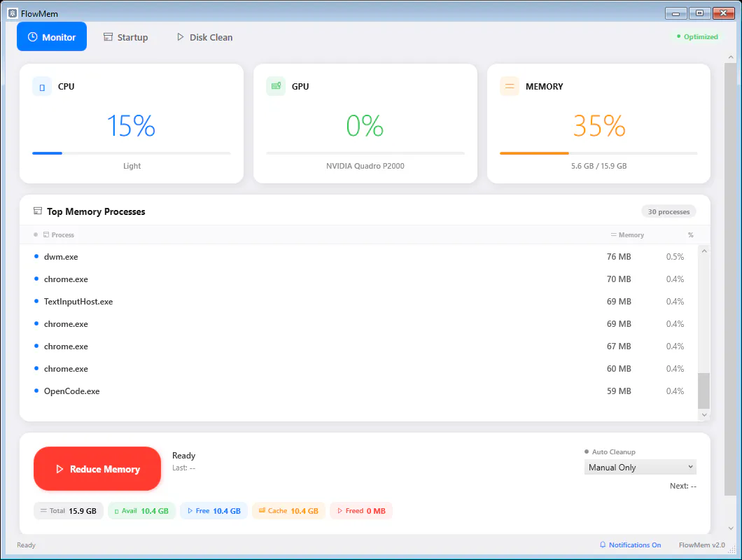Open the Monitor tab
Image resolution: width=742 pixels, height=560 pixels.
coord(52,37)
